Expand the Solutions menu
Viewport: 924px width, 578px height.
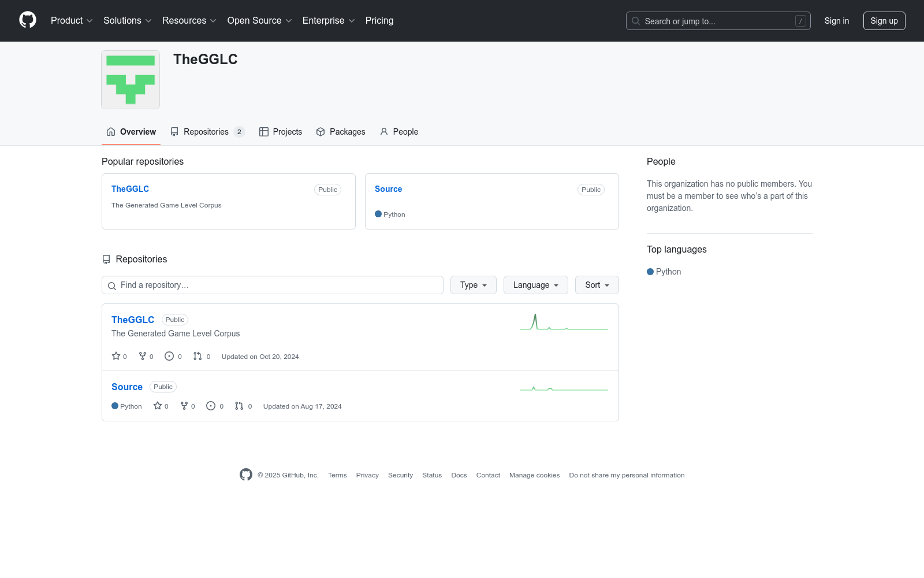click(128, 21)
